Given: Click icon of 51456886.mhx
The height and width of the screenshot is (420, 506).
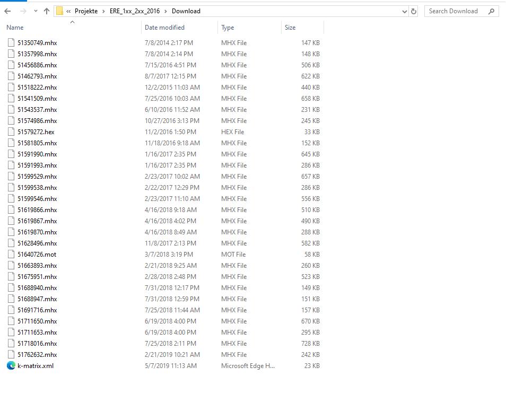Looking at the screenshot, I should point(11,65).
